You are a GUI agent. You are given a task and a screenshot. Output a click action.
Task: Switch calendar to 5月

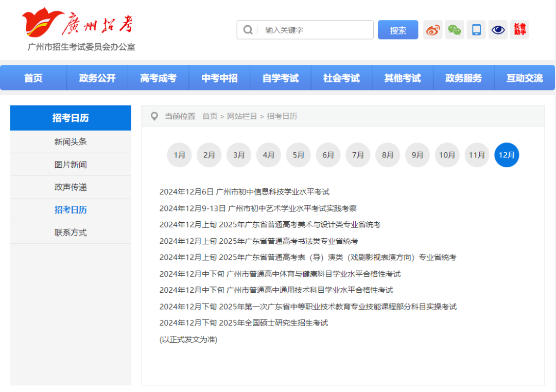click(x=299, y=155)
